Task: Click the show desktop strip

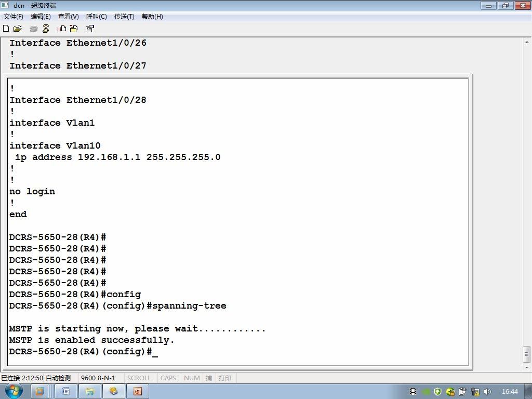Action: pos(528,392)
